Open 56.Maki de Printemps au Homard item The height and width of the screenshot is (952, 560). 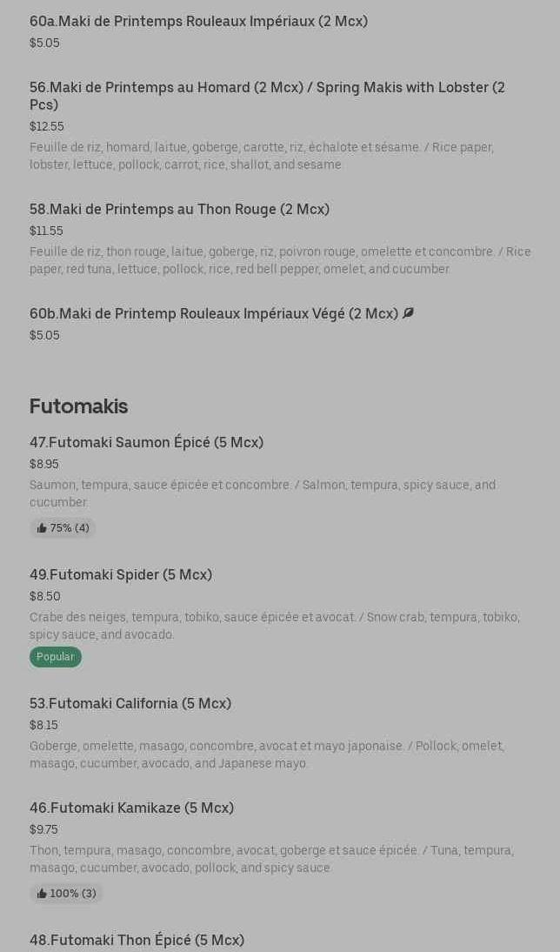point(267,96)
